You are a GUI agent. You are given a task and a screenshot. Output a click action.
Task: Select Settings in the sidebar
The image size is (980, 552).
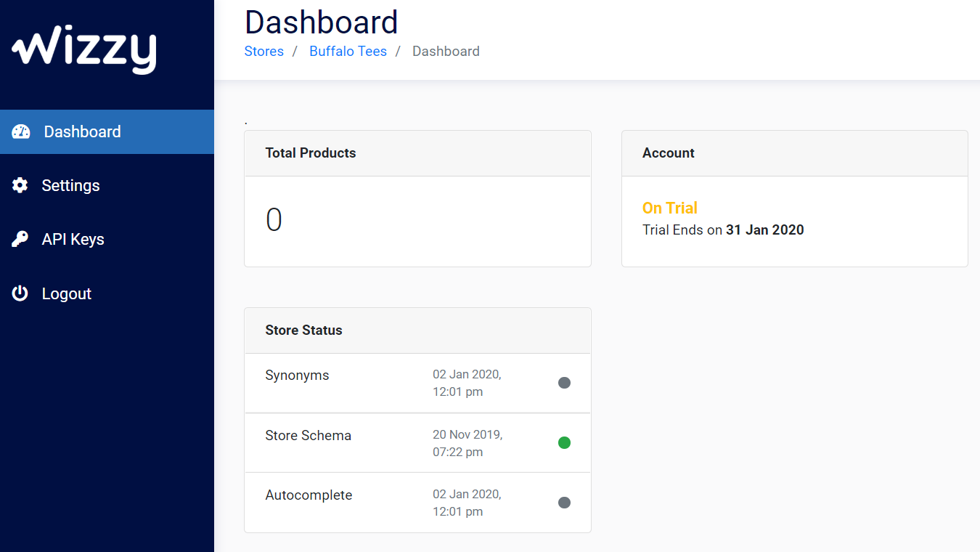pyautogui.click(x=70, y=185)
